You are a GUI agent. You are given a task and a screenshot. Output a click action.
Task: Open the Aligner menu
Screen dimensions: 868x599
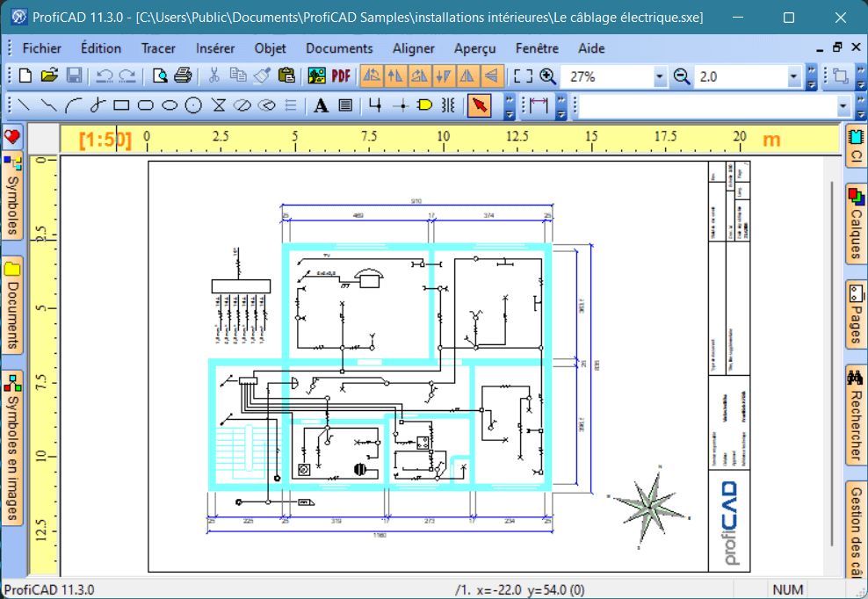pos(414,48)
